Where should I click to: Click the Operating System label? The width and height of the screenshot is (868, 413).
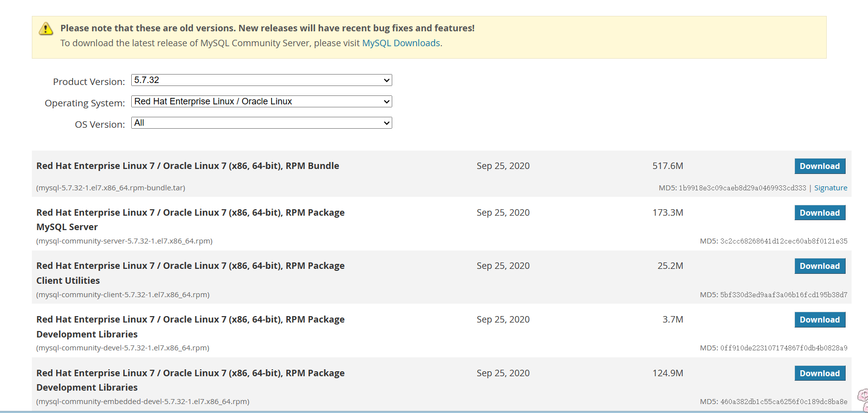point(85,103)
